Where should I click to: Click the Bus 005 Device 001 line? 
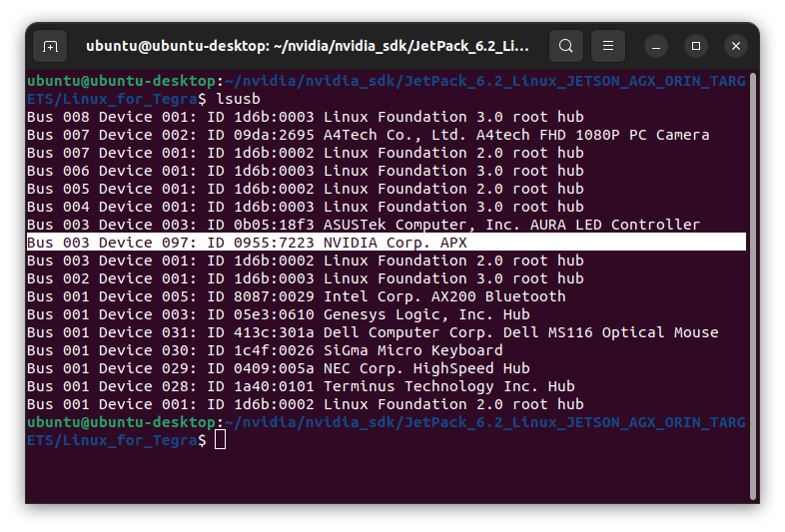306,190
